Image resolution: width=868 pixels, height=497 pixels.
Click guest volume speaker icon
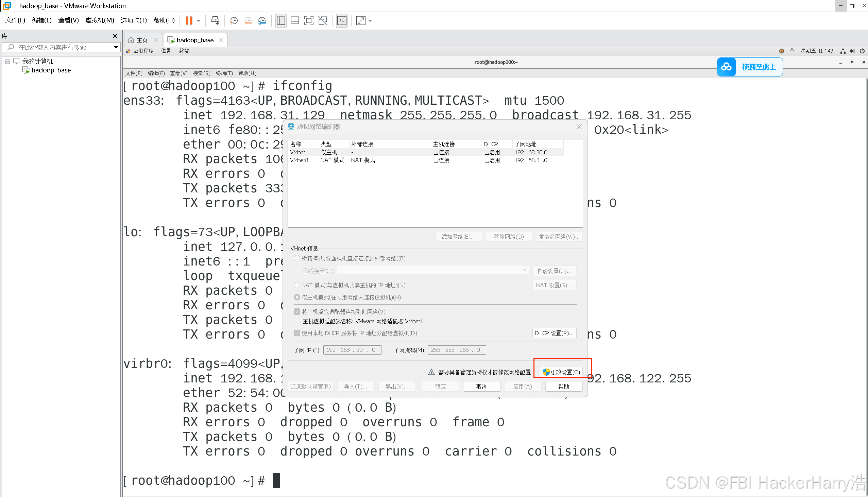point(852,51)
